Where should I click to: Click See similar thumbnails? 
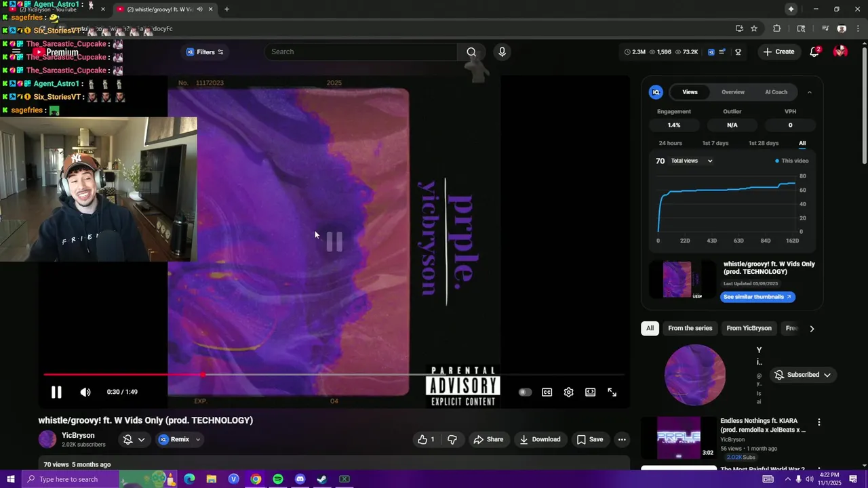(x=757, y=297)
